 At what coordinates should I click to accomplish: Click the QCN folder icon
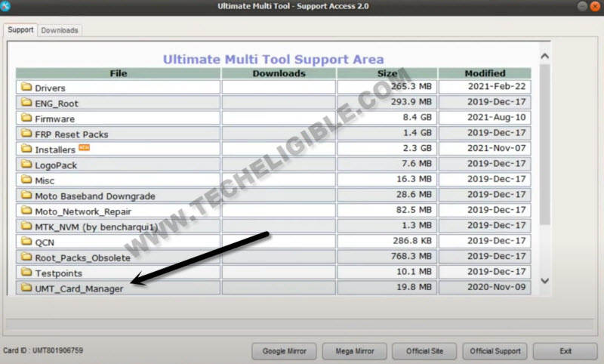click(x=26, y=241)
